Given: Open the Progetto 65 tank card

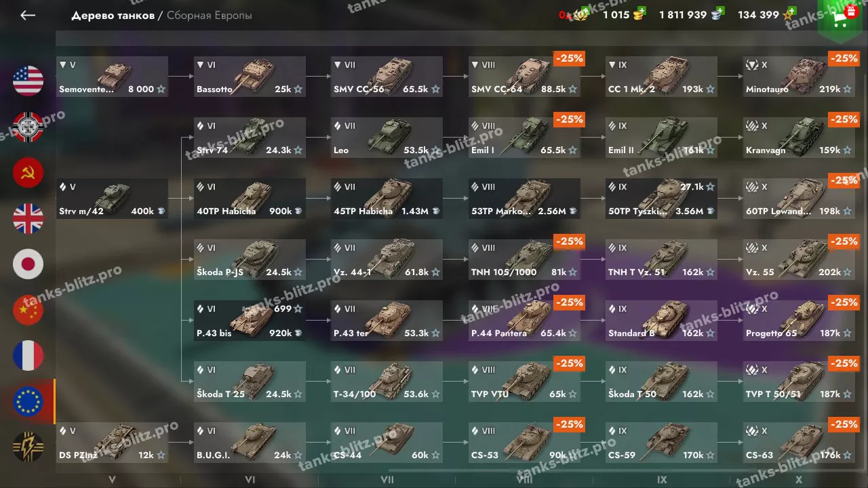Looking at the screenshot, I should click(799, 321).
